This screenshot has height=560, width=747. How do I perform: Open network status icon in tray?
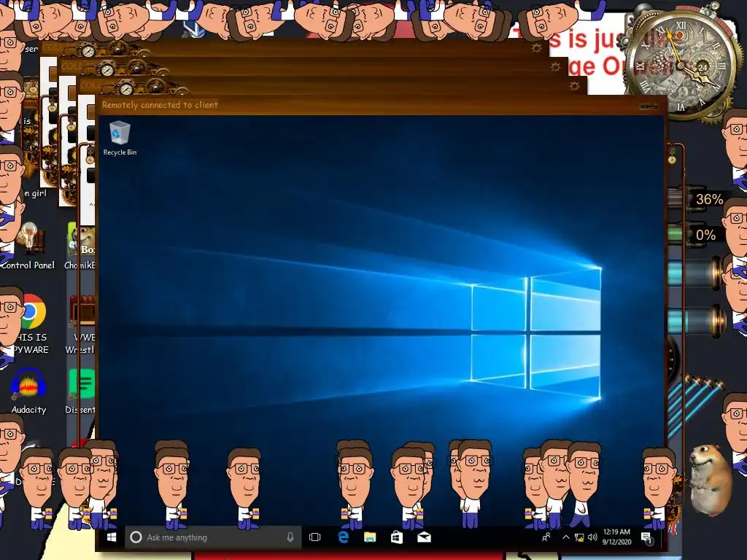[x=579, y=537]
